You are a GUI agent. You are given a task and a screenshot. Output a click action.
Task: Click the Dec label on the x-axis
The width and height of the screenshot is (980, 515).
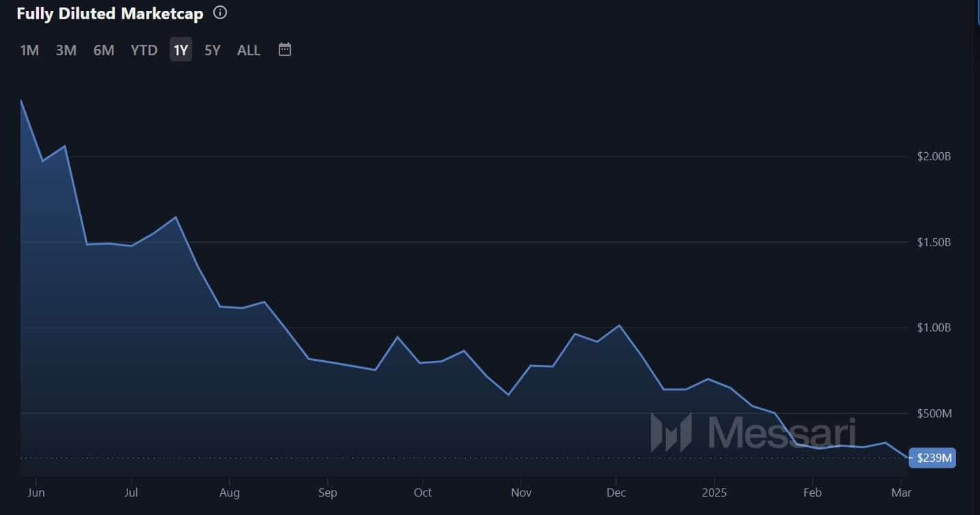point(616,492)
